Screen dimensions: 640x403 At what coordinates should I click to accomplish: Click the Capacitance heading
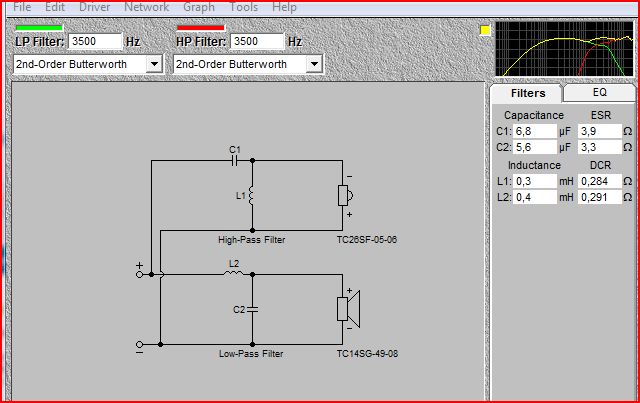pos(533,116)
